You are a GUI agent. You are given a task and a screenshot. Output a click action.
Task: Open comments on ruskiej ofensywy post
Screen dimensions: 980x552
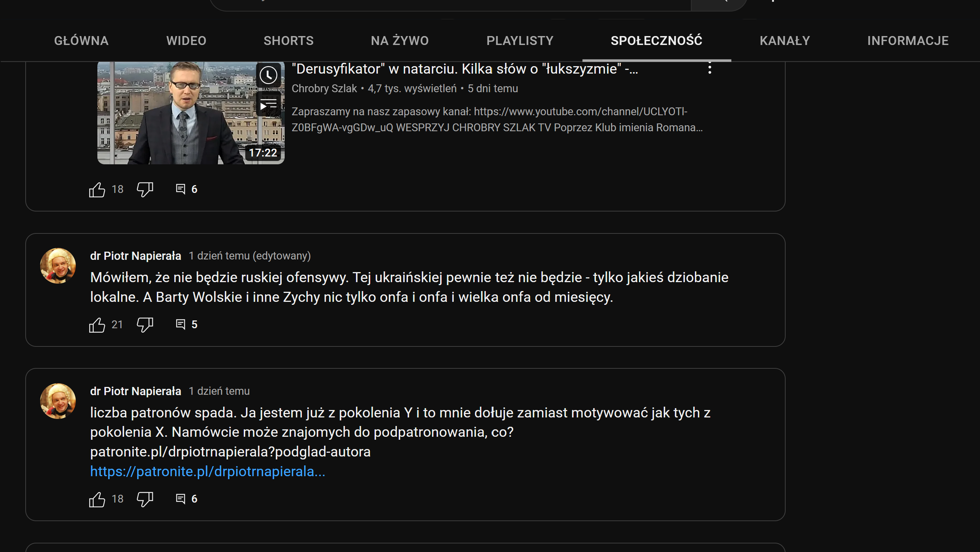pos(186,325)
